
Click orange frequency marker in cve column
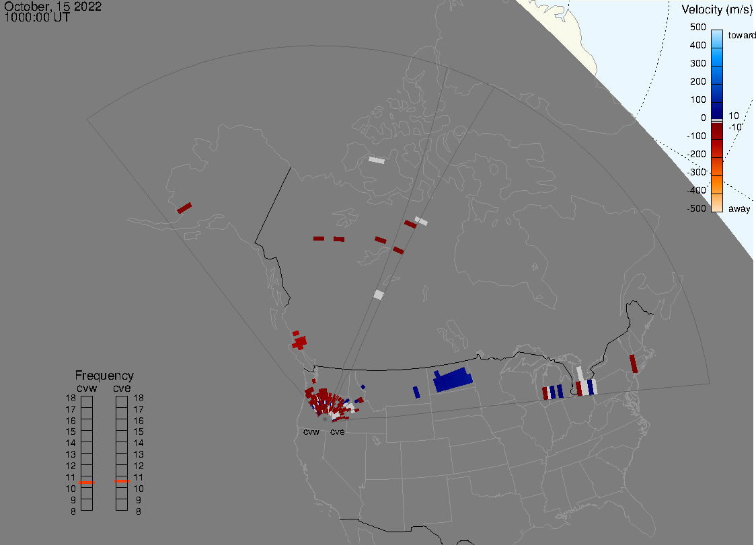click(122, 480)
